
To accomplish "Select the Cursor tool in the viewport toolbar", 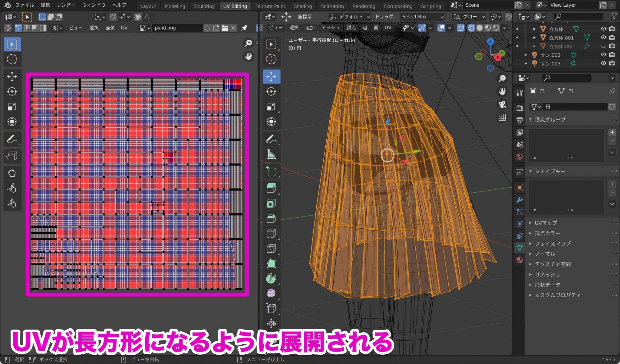I will (272, 59).
